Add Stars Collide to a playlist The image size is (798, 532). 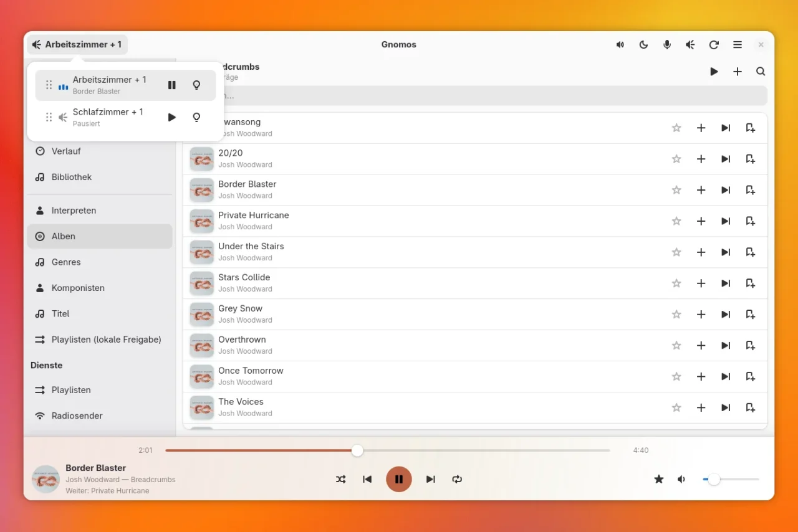tap(751, 283)
